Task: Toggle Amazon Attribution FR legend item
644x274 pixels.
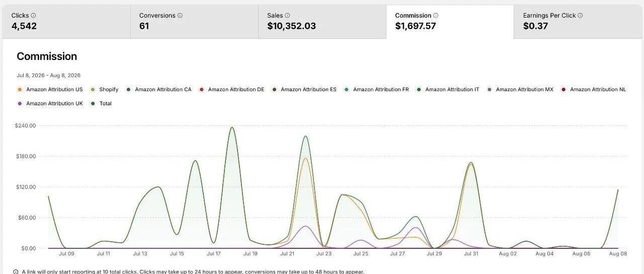Action: [376, 90]
